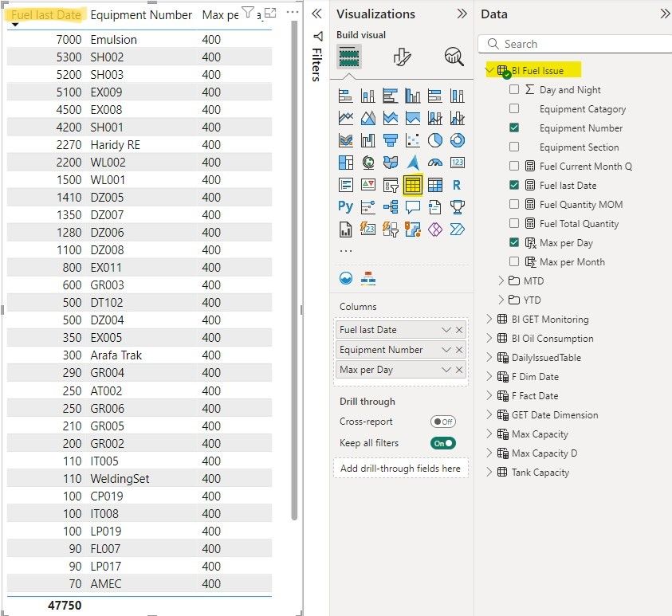The width and height of the screenshot is (672, 616).
Task: Click the focus mode icon on visual
Action: coord(270,13)
